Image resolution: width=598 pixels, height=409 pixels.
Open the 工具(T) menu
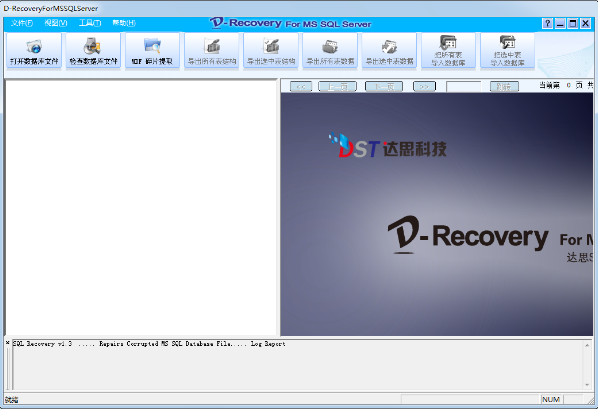tap(90, 23)
